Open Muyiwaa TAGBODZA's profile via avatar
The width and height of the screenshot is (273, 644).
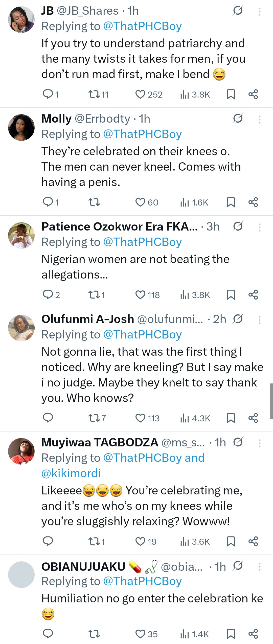[21, 451]
